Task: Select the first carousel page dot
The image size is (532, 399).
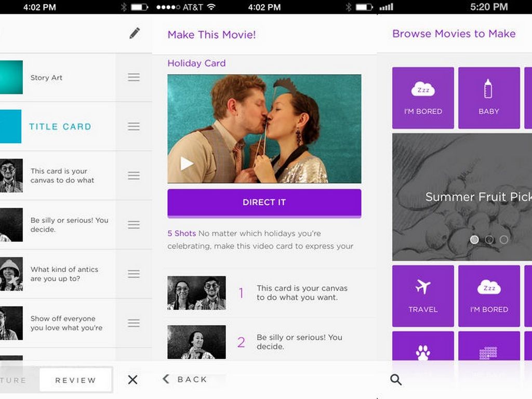Action: [474, 240]
